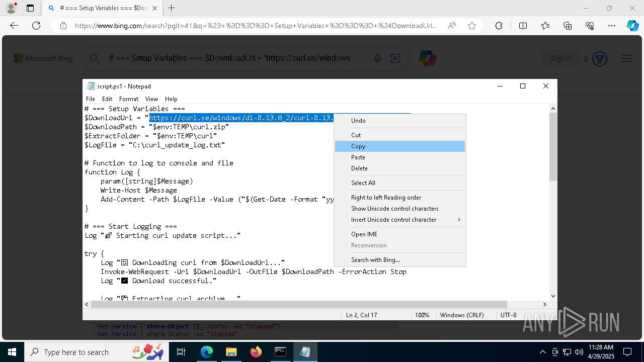Expand Insert Unicode control character submenu
The width and height of the screenshot is (644, 362).
point(400,220)
